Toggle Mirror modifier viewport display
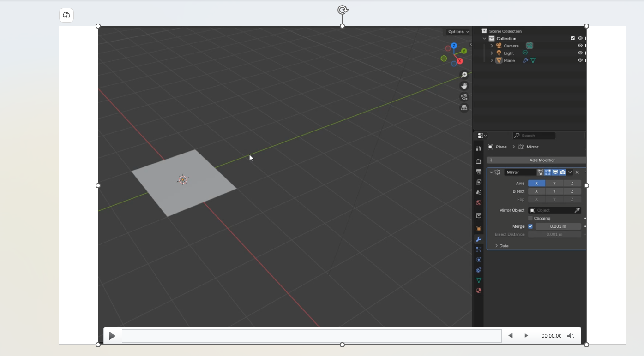644x356 pixels. pos(555,172)
